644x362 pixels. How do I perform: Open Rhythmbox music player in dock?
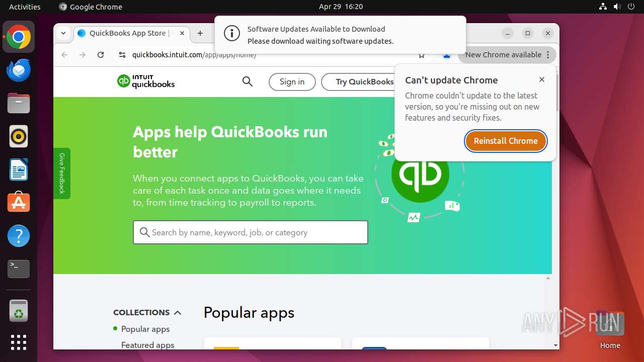(x=19, y=136)
